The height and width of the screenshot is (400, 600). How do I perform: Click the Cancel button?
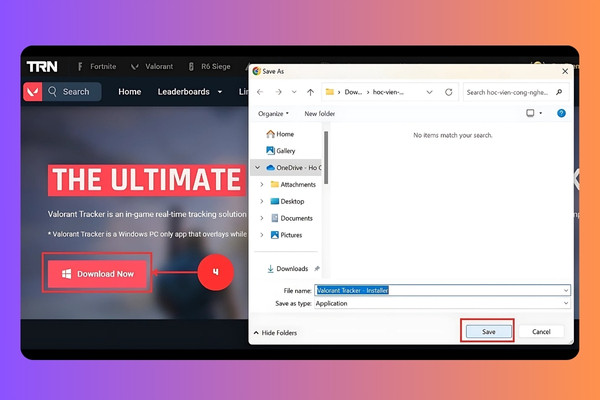pos(541,331)
